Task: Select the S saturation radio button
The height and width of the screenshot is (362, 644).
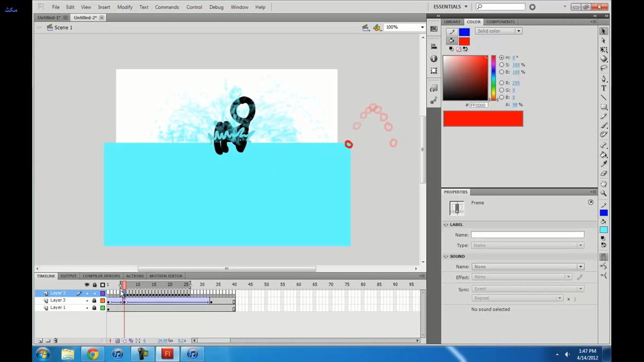Action: pyautogui.click(x=502, y=65)
